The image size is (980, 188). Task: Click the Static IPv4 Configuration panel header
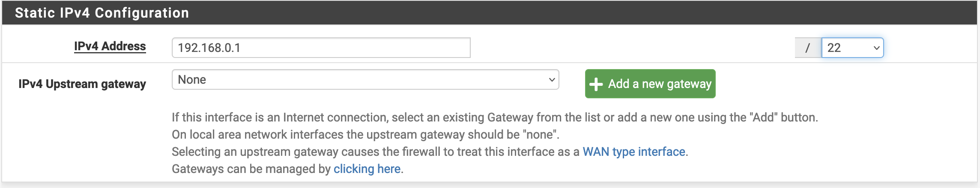(x=490, y=12)
